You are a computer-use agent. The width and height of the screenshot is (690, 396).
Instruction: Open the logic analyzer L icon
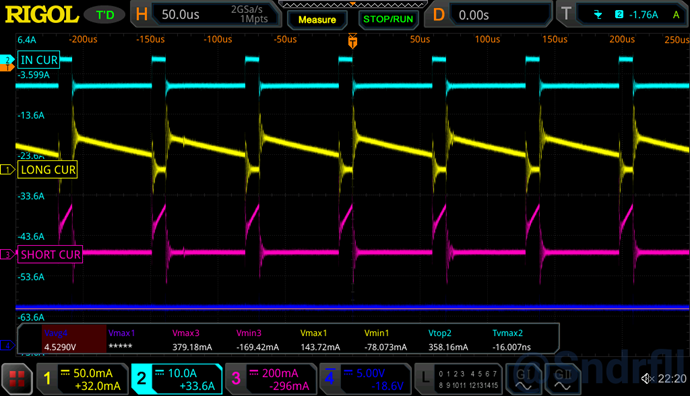click(425, 379)
